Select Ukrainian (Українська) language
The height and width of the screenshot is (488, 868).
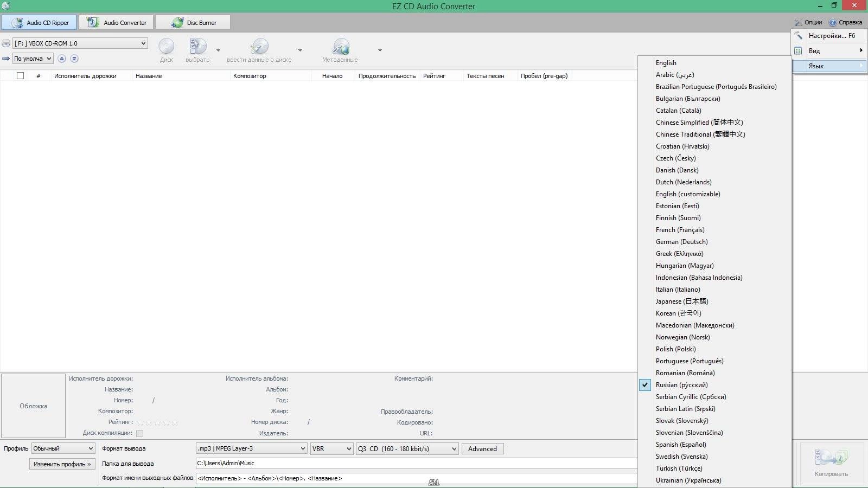coord(714,480)
